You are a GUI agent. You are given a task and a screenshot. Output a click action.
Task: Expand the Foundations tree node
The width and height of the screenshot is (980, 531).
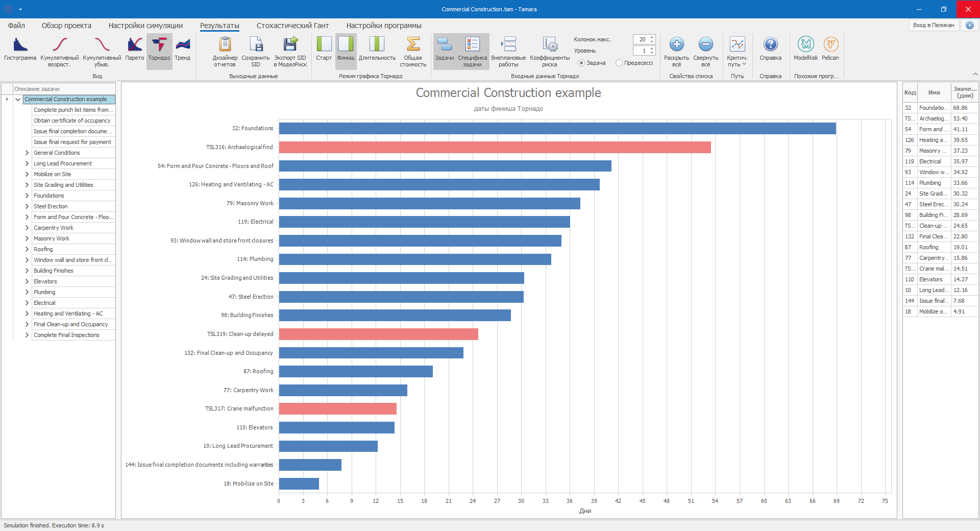pyautogui.click(x=27, y=196)
